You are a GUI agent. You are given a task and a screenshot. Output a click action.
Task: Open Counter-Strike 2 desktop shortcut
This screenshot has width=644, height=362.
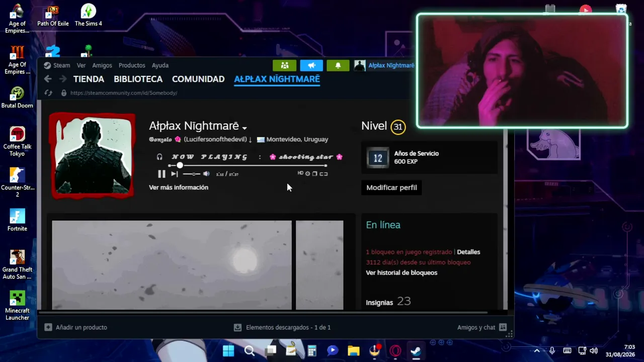coord(17,183)
